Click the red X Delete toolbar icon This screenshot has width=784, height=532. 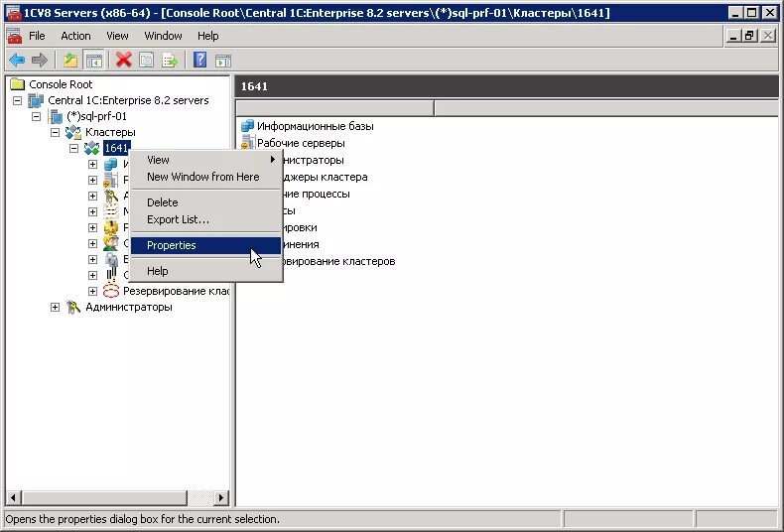coord(123,61)
